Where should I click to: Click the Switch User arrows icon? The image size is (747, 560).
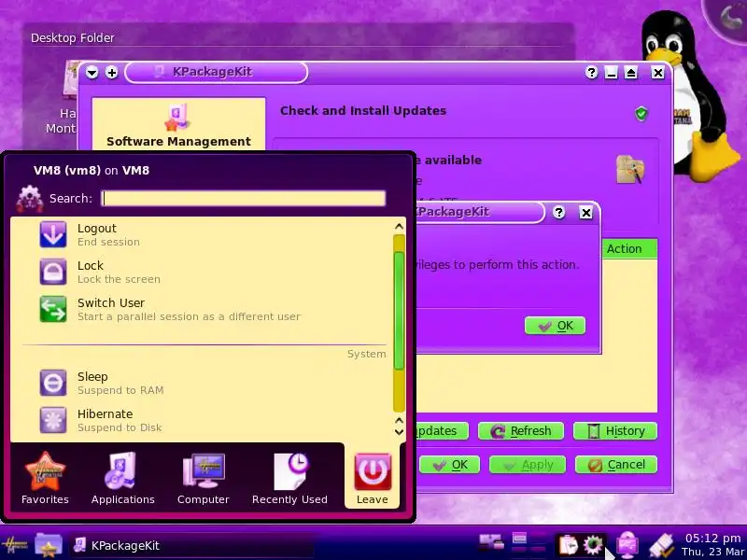click(x=53, y=309)
